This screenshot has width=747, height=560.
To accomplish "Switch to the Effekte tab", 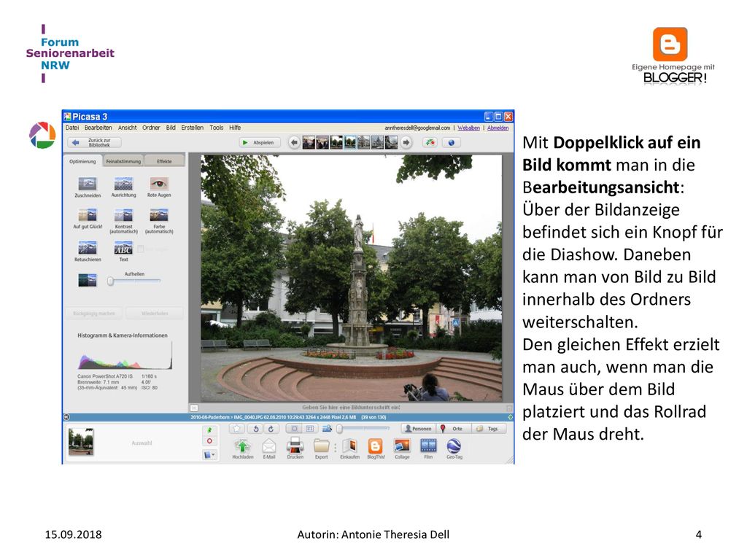I will 164,161.
